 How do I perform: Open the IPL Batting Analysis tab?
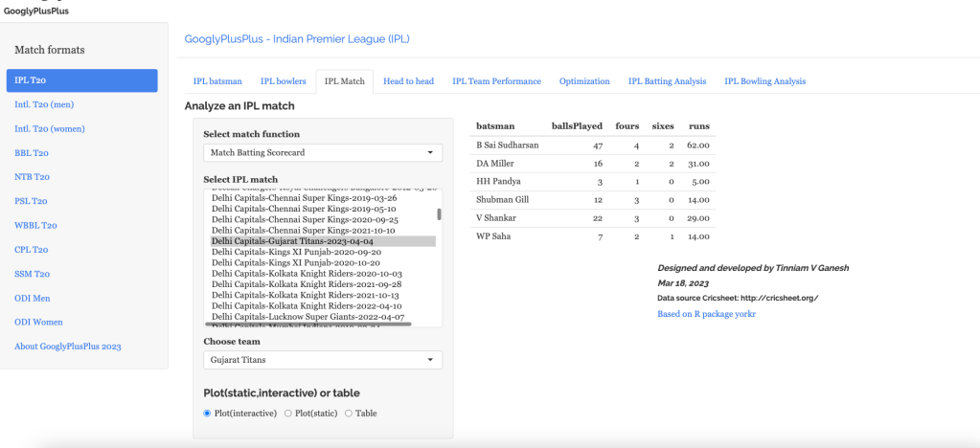pyautogui.click(x=667, y=81)
